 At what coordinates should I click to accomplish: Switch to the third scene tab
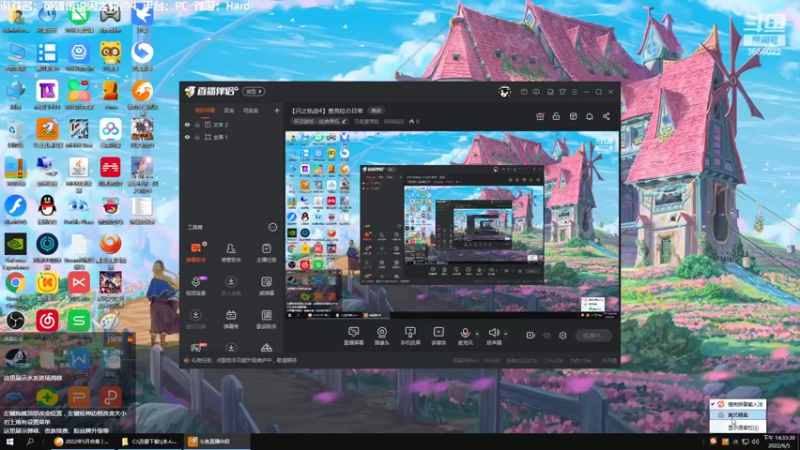coord(251,110)
